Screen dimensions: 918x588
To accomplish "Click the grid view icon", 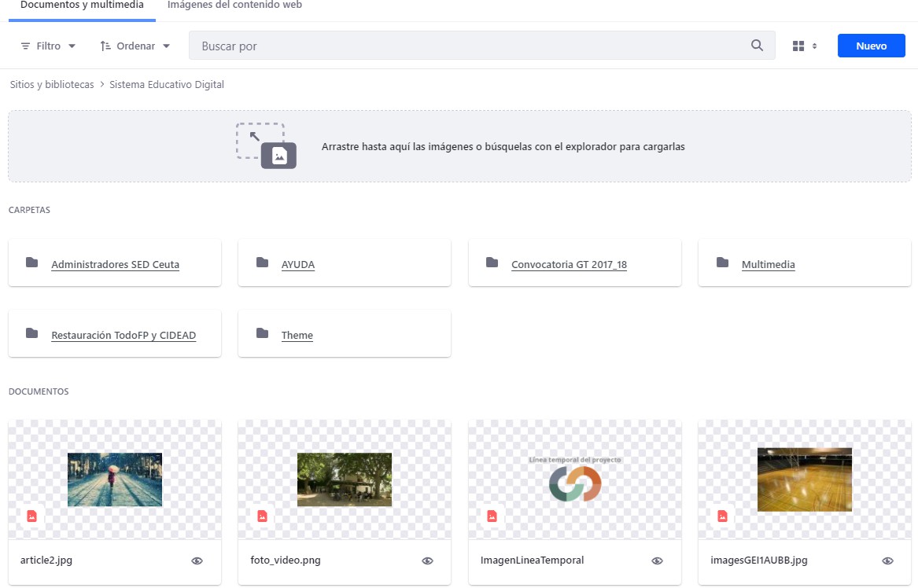I will click(798, 46).
